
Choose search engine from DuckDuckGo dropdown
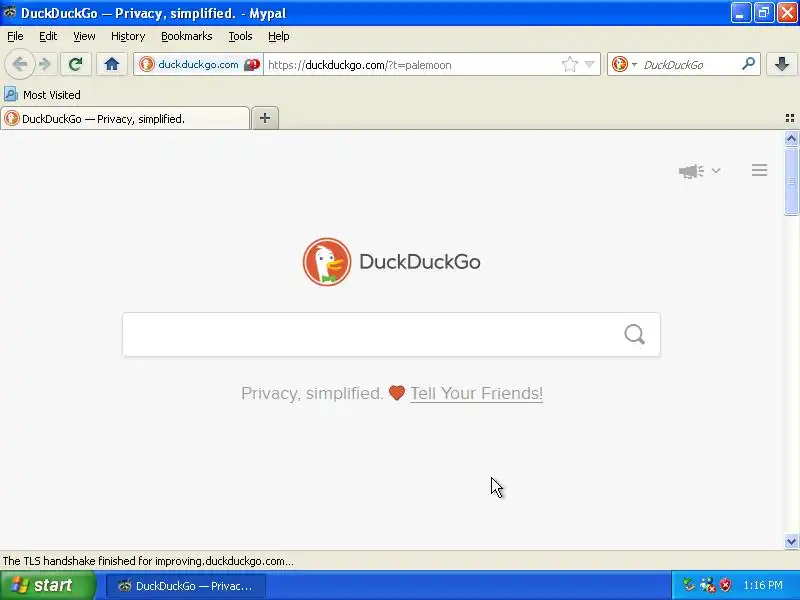[x=624, y=64]
